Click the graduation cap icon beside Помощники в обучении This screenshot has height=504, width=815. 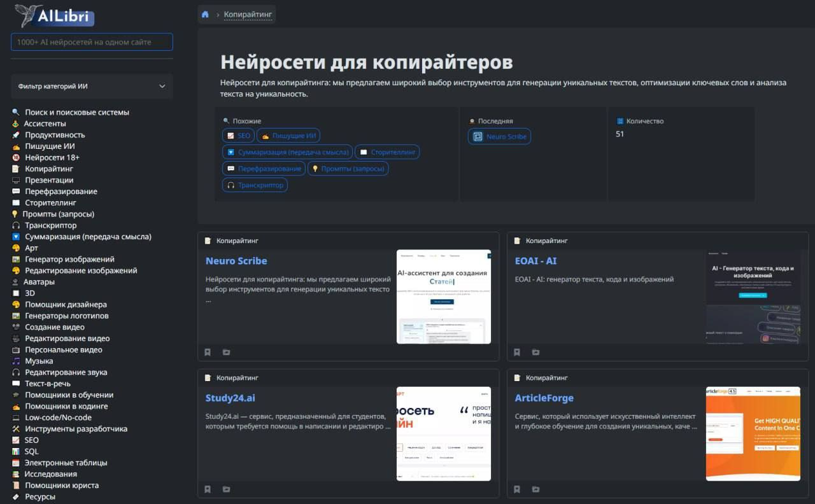click(16, 395)
